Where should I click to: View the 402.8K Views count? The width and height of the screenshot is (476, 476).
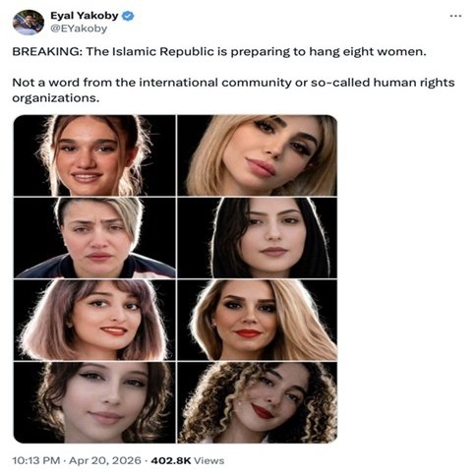[x=188, y=460]
